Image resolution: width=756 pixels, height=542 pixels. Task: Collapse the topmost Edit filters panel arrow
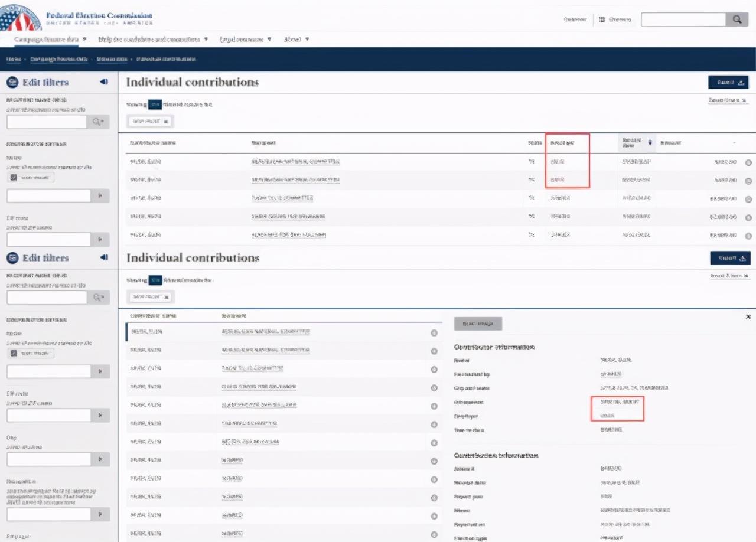tap(104, 82)
